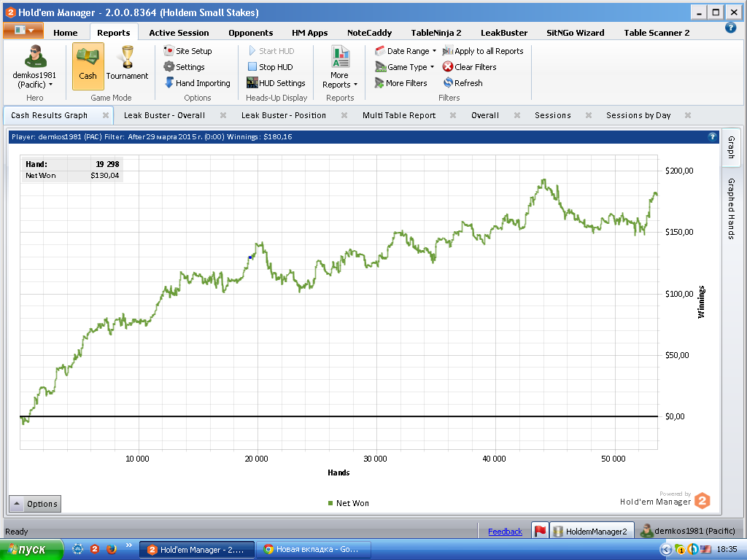Close the Overall report tab

click(x=517, y=115)
